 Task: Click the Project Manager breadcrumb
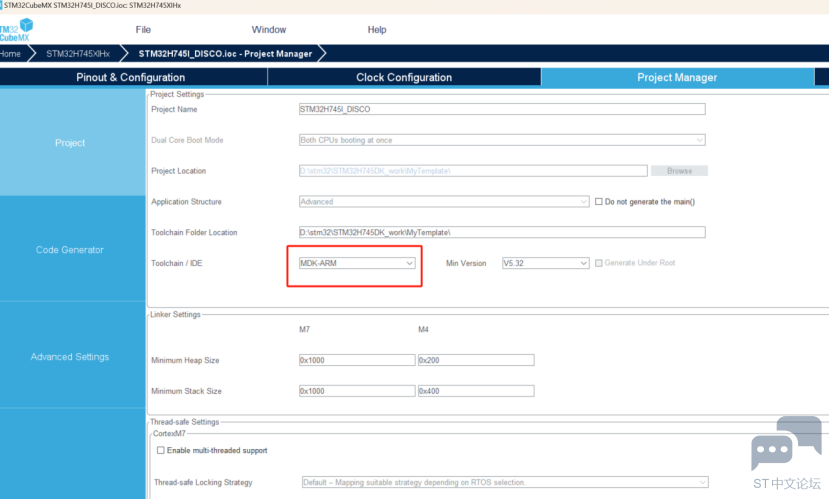click(225, 53)
